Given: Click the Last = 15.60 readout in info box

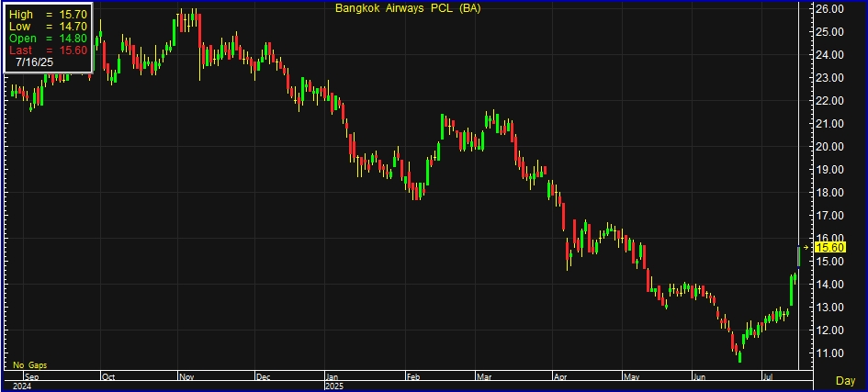Looking at the screenshot, I should point(48,50).
